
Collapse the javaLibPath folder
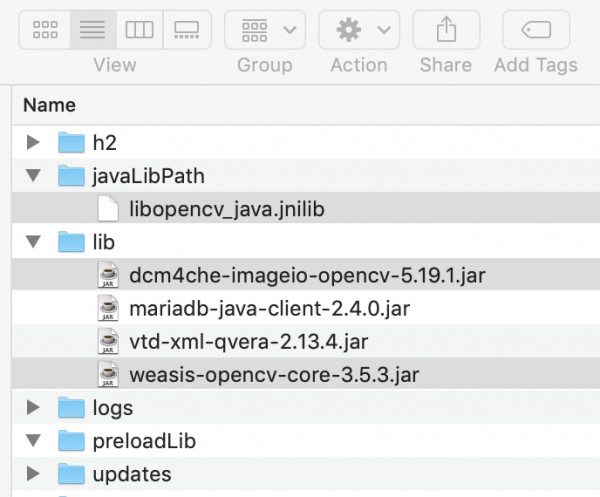33,176
